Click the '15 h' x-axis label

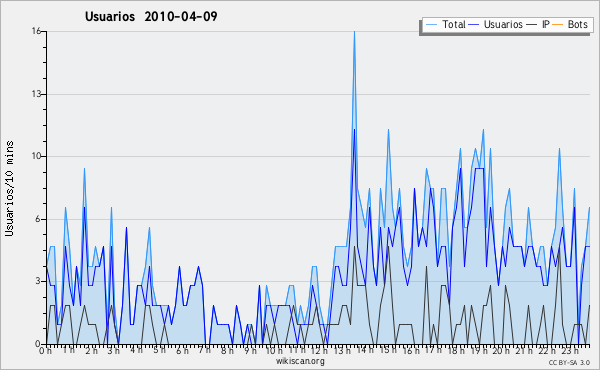[388, 350]
